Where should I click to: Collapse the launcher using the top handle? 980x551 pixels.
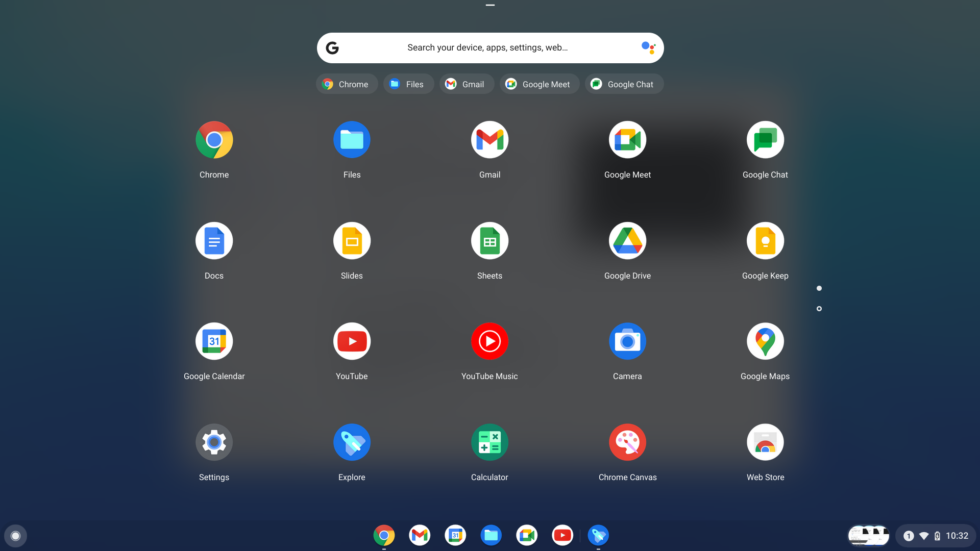click(x=490, y=5)
